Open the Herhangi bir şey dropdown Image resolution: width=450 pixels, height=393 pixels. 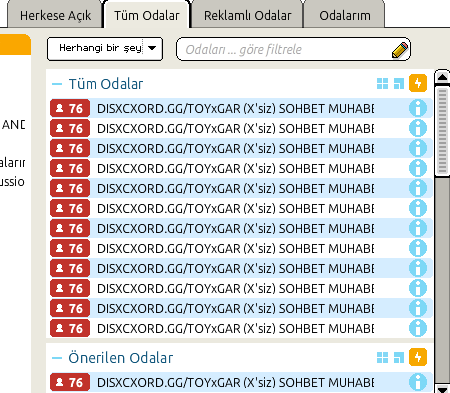point(105,49)
